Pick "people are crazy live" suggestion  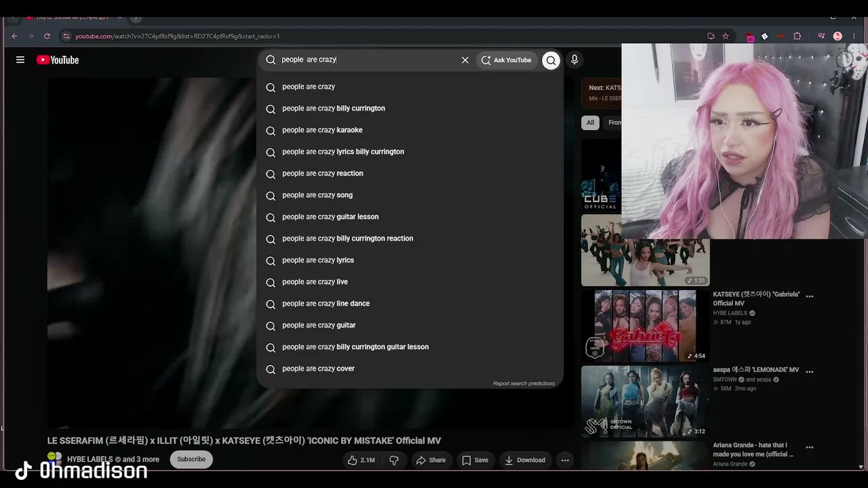(x=410, y=282)
